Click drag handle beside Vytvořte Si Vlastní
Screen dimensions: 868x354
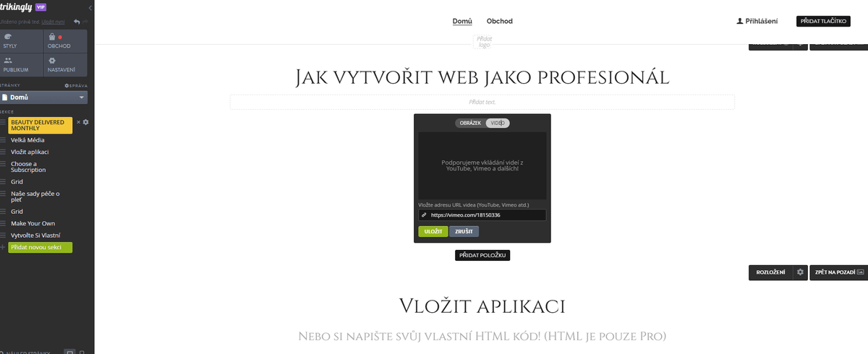click(4, 236)
